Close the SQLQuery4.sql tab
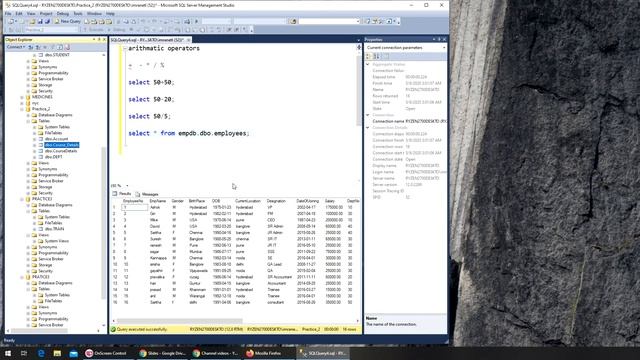Screen dimensions: 640x360 pos(188,40)
